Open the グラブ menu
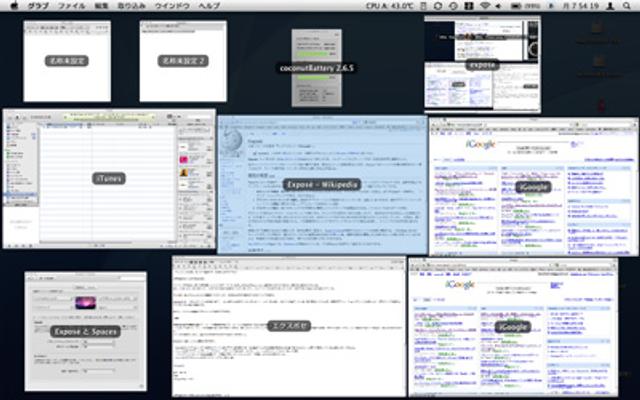Screen dimensions: 640x400 [x=38, y=6]
